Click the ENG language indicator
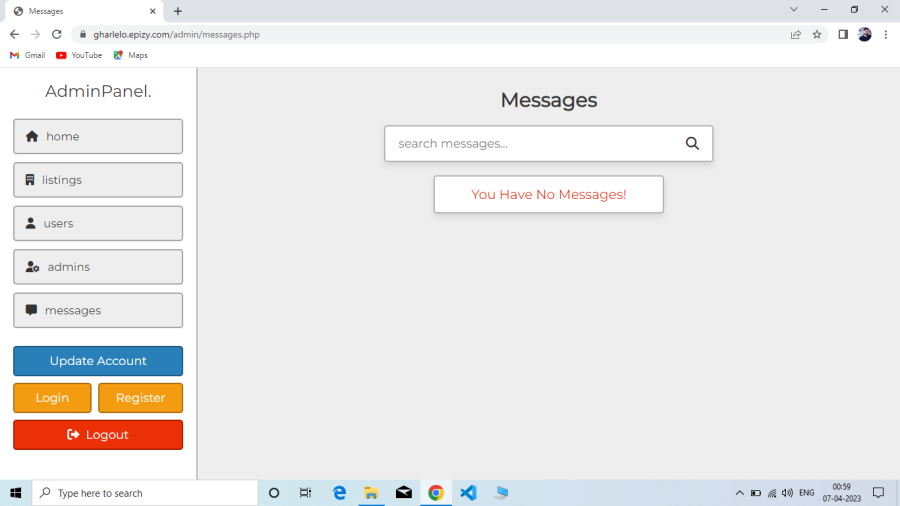Viewport: 900px width, 506px height. (806, 493)
